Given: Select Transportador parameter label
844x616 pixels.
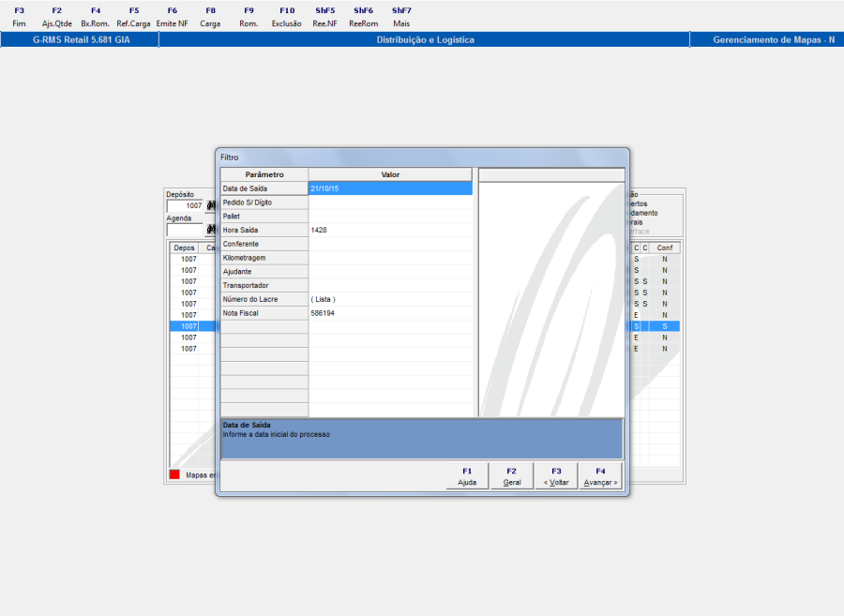Looking at the screenshot, I should (x=264, y=285).
